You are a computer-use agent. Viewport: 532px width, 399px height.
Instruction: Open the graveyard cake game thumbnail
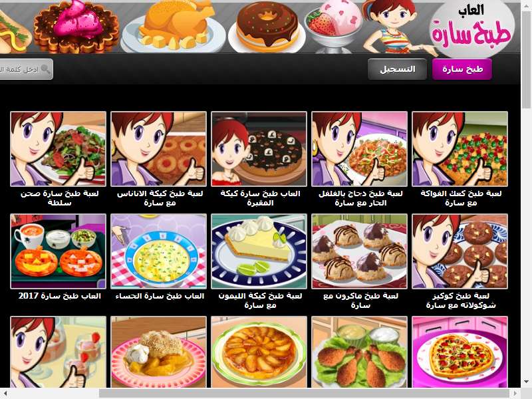(x=259, y=149)
